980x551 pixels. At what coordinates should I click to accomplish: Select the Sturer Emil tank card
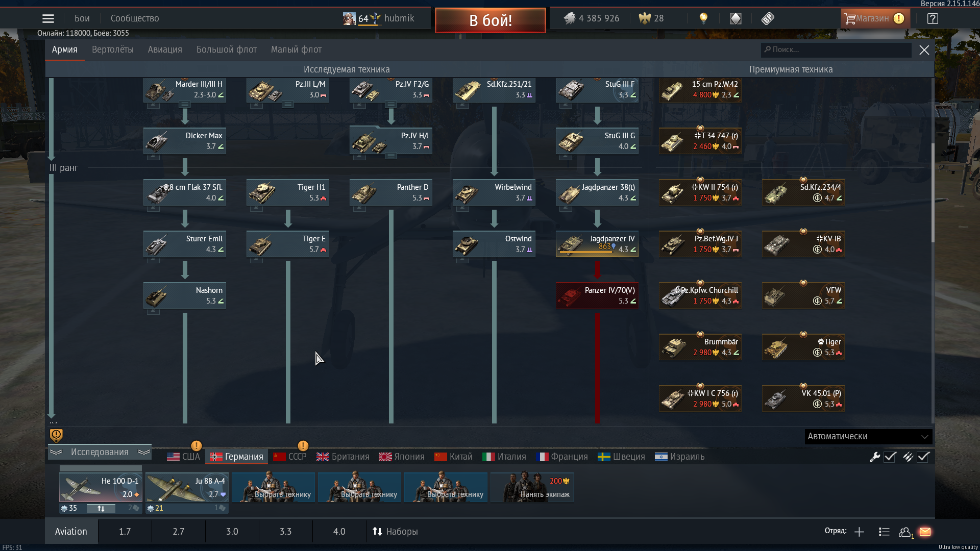185,244
